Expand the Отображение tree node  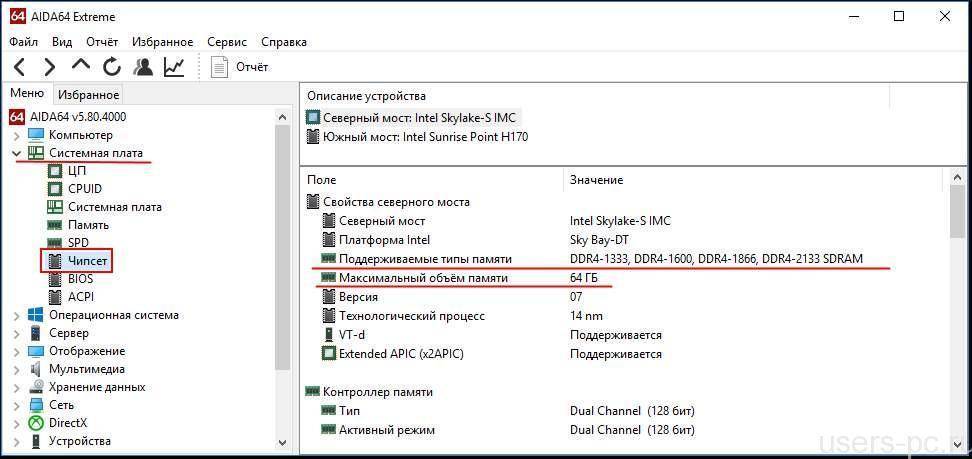(16, 351)
